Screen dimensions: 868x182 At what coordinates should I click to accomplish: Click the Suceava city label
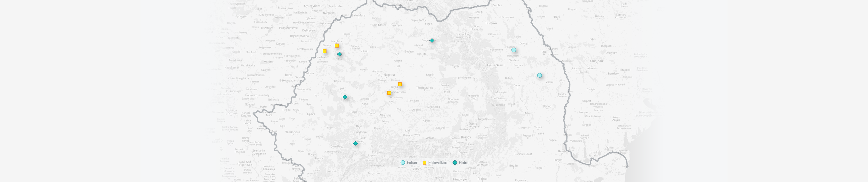point(491,23)
